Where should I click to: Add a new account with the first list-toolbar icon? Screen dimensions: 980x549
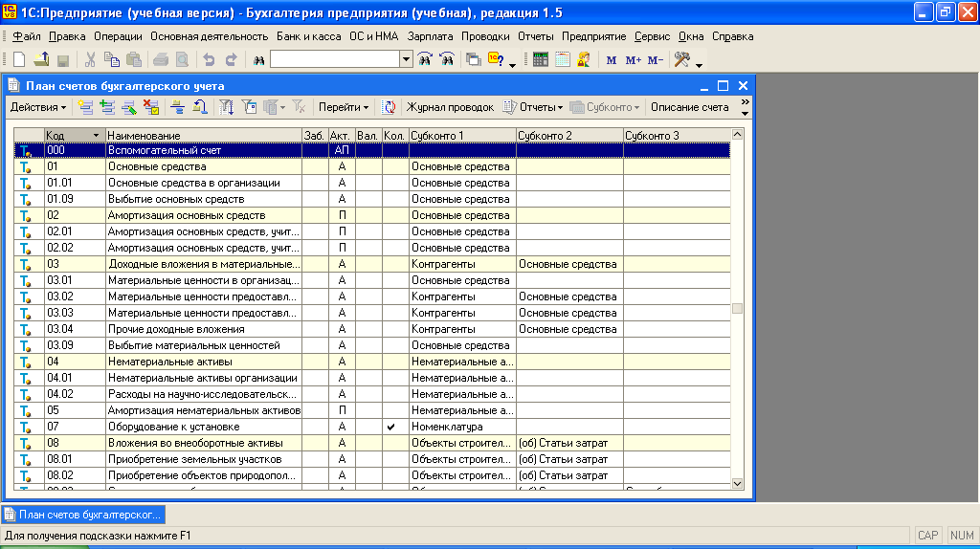click(x=85, y=107)
